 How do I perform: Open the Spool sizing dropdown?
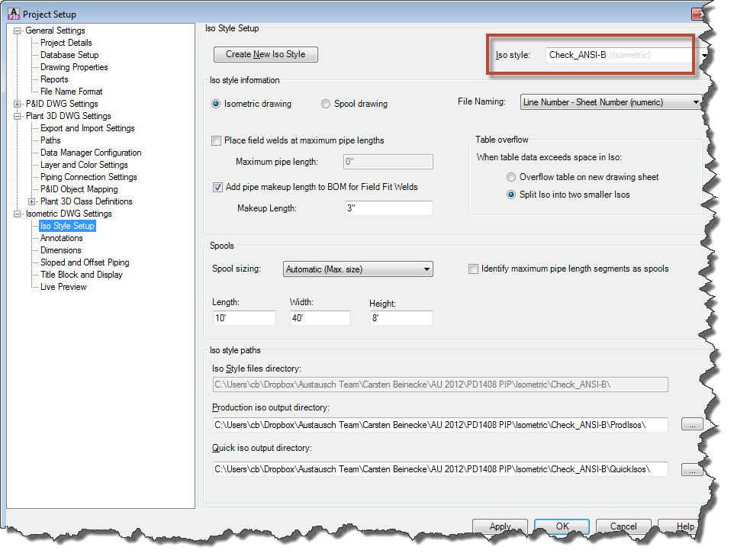click(x=358, y=269)
